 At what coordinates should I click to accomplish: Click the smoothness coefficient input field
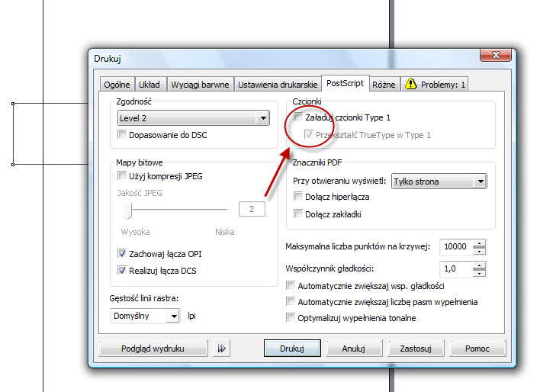point(455,268)
